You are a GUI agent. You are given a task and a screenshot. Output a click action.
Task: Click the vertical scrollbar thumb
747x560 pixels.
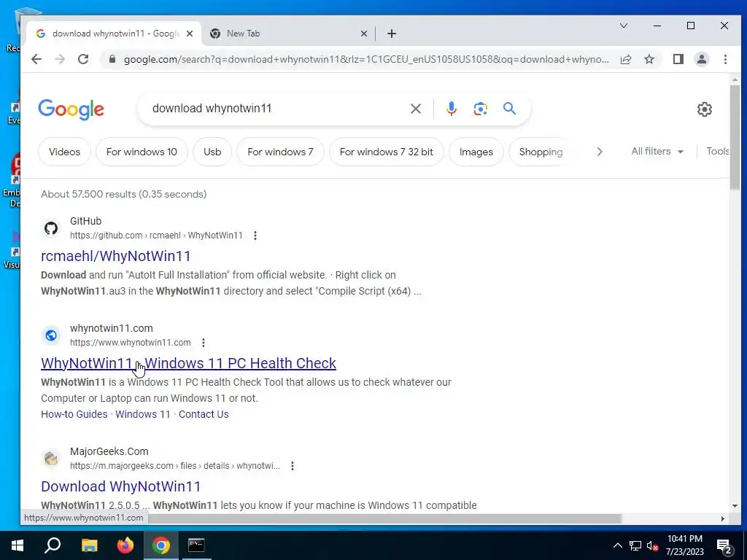pyautogui.click(x=735, y=136)
